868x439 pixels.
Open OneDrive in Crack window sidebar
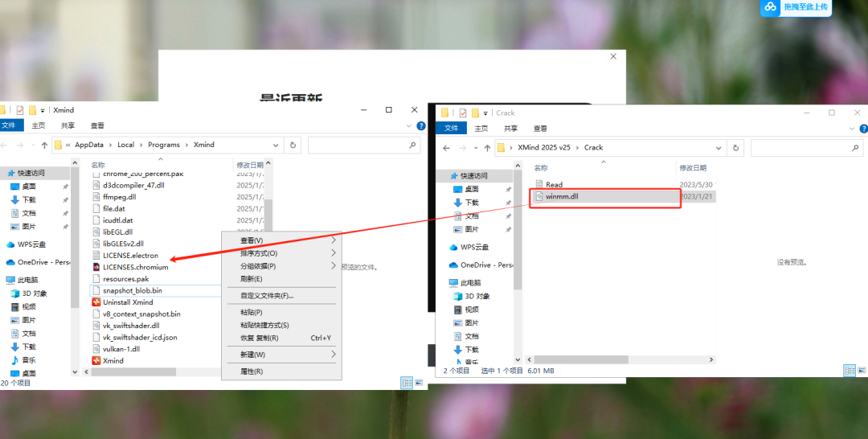pyautogui.click(x=481, y=265)
